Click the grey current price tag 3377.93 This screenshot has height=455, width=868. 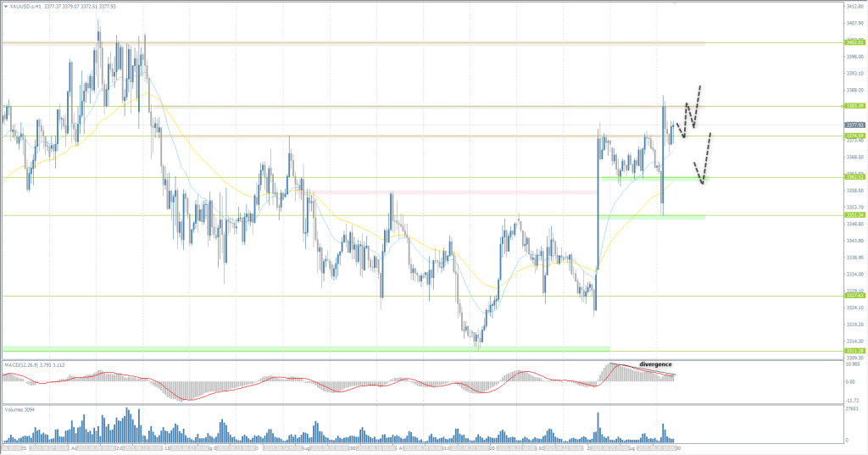pos(854,125)
